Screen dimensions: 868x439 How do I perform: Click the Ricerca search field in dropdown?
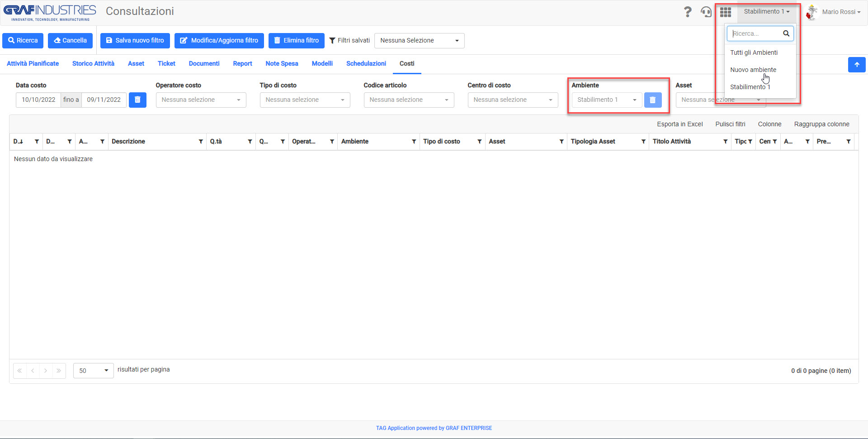[x=755, y=33]
